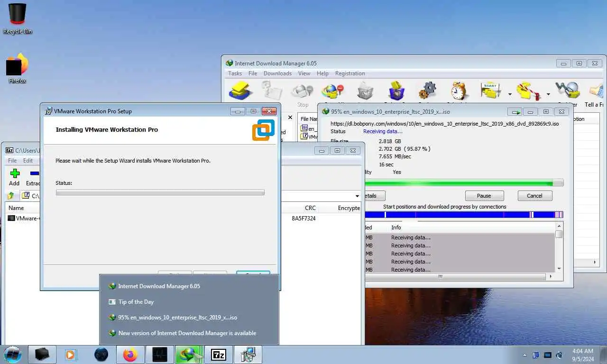Viewport: 607px width, 364px height.
Task: Click the media player taskbar icon
Action: click(70, 355)
